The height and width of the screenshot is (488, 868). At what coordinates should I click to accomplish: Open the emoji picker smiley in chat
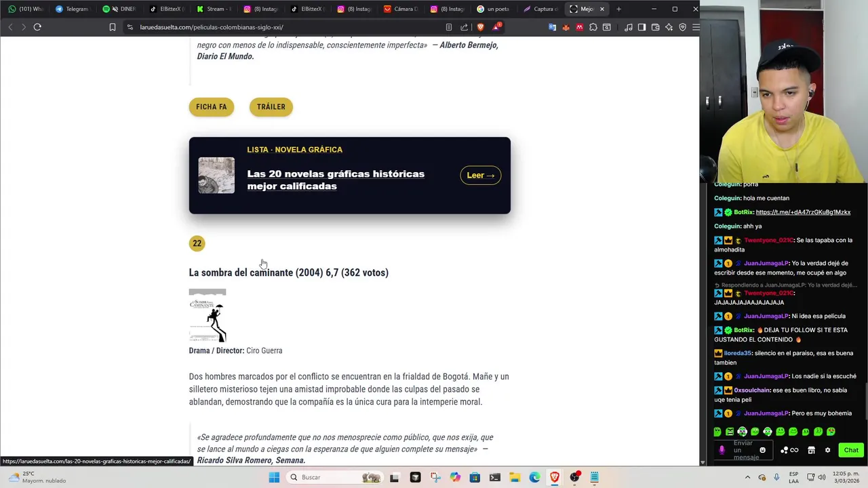coord(763,450)
